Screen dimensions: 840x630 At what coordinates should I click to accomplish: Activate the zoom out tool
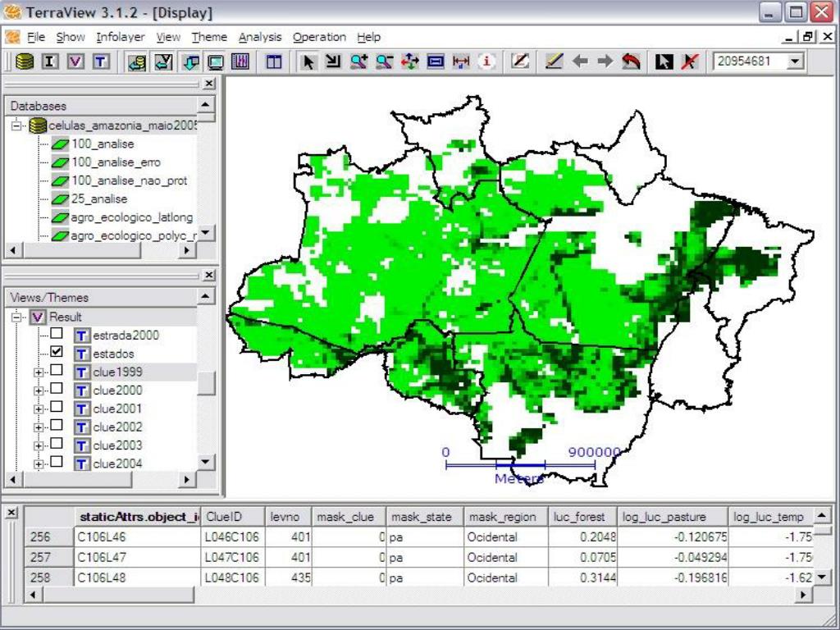coord(384,62)
